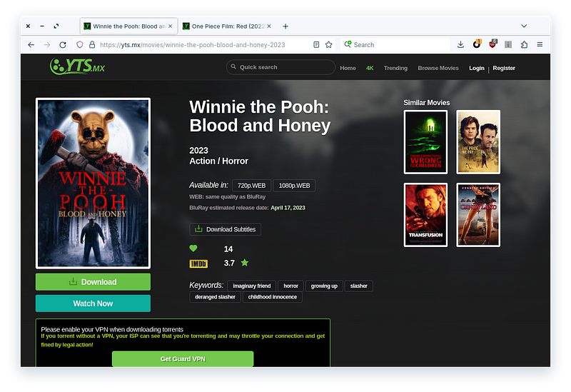Click the slasher keyword tag

[359, 286]
